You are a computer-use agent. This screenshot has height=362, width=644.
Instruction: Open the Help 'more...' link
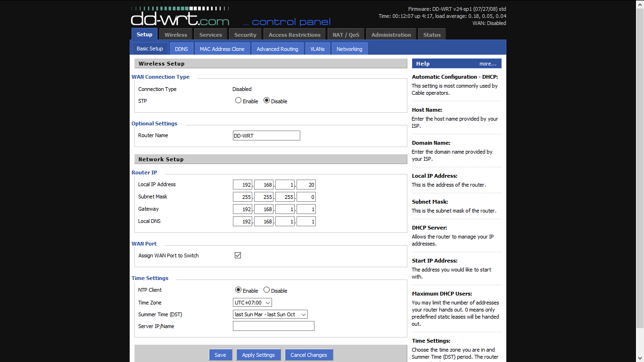488,64
